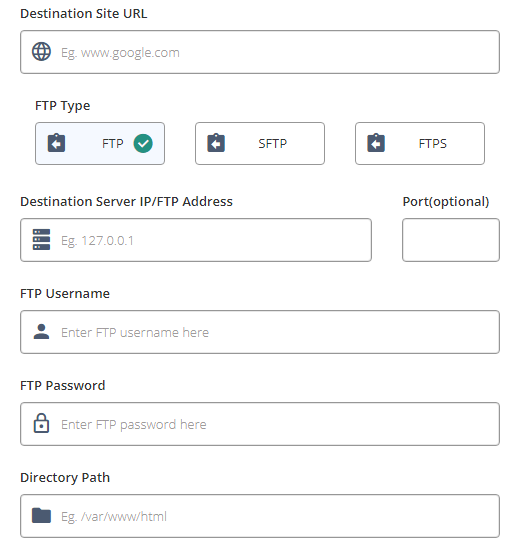Focus the Destination Server IP/FTP Address input
Image resolution: width=522 pixels, height=550 pixels.
(x=196, y=240)
